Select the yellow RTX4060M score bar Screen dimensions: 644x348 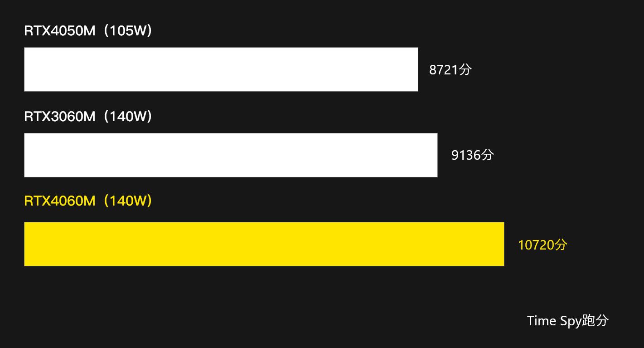[x=264, y=244]
